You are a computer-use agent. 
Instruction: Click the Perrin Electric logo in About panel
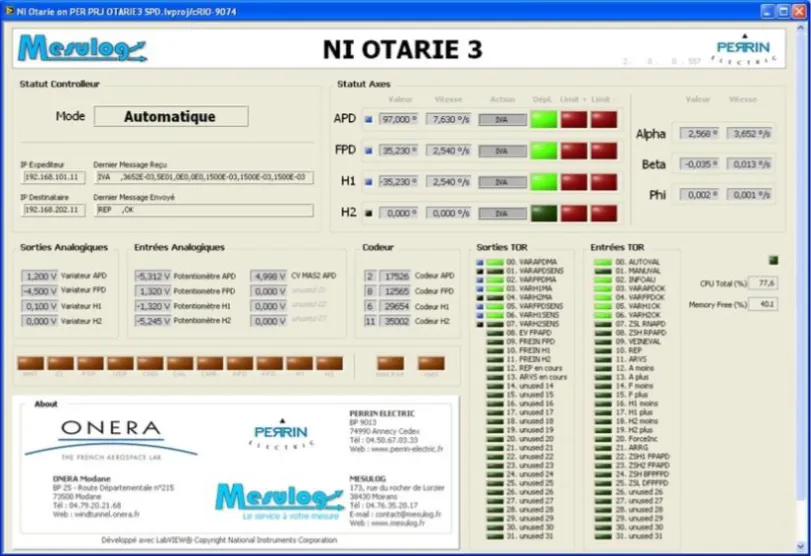pyautogui.click(x=281, y=433)
